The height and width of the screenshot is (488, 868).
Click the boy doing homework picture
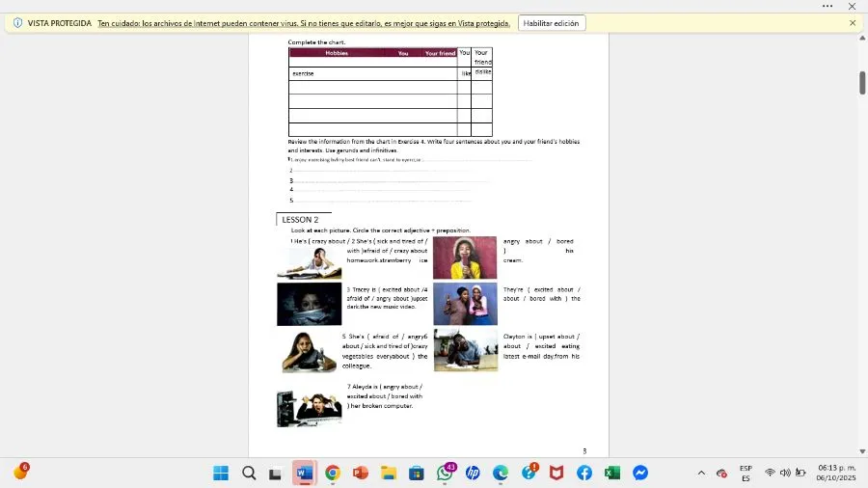[x=310, y=263]
